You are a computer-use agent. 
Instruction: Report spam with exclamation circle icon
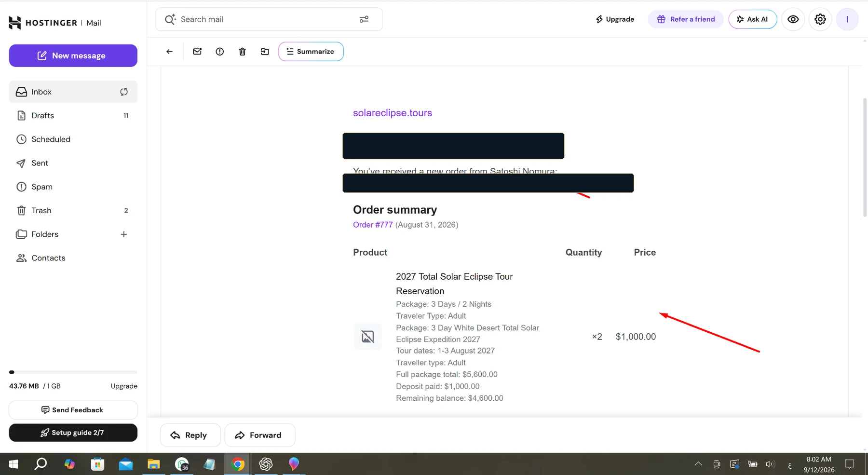coord(220,52)
